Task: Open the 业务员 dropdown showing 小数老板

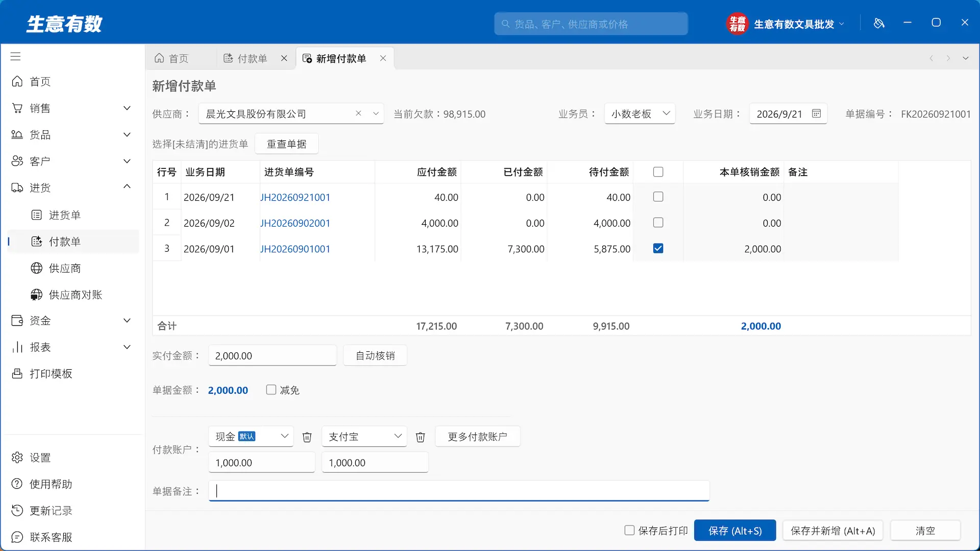Action: click(640, 114)
